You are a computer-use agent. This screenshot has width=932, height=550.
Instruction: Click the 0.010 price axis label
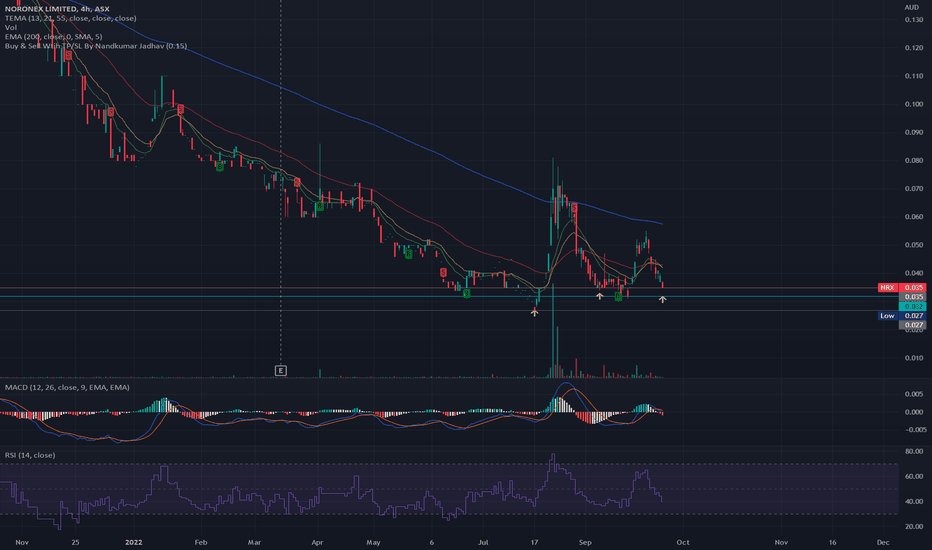tap(914, 358)
